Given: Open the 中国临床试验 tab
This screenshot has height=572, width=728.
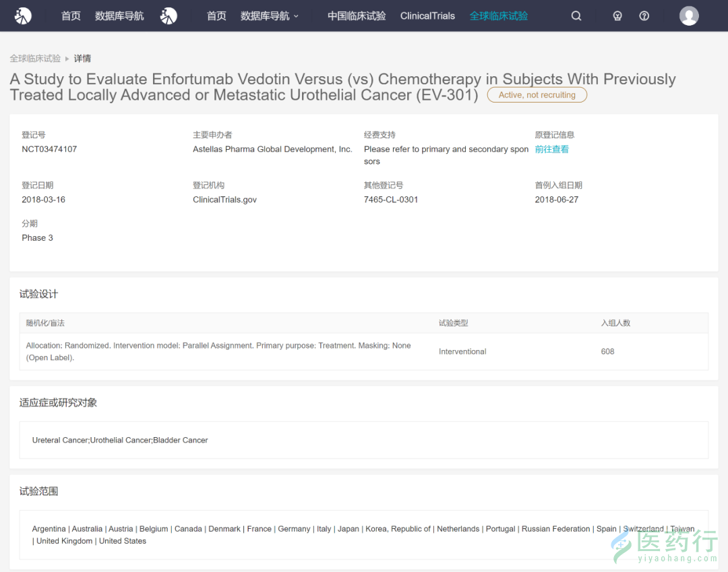Looking at the screenshot, I should pos(357,16).
